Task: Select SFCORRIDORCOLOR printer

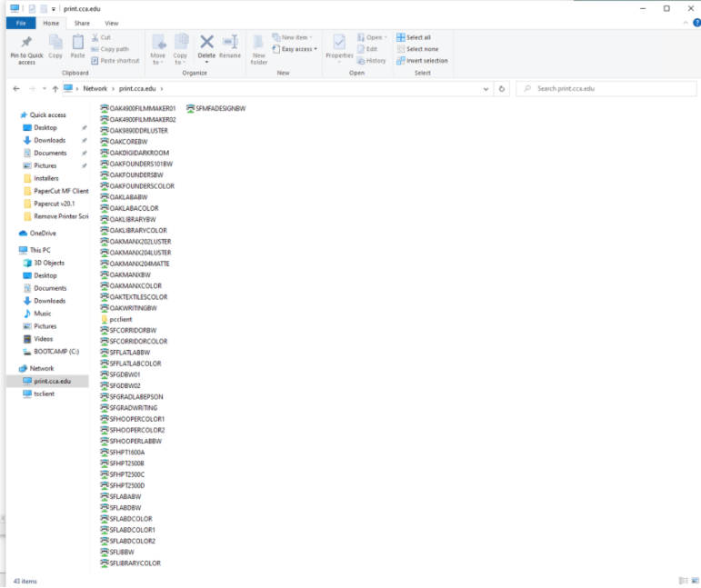Action: 135,342
